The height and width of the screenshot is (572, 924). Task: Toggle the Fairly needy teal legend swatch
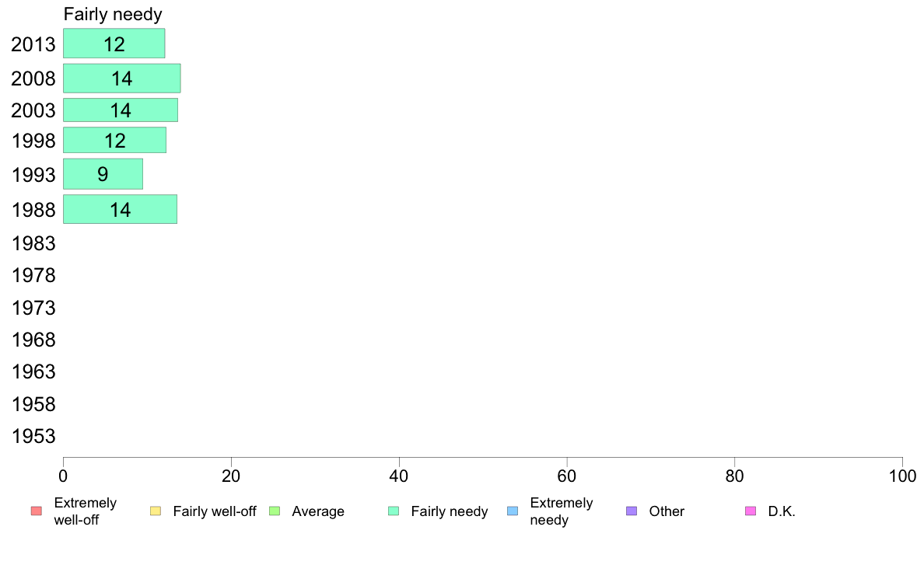click(394, 511)
